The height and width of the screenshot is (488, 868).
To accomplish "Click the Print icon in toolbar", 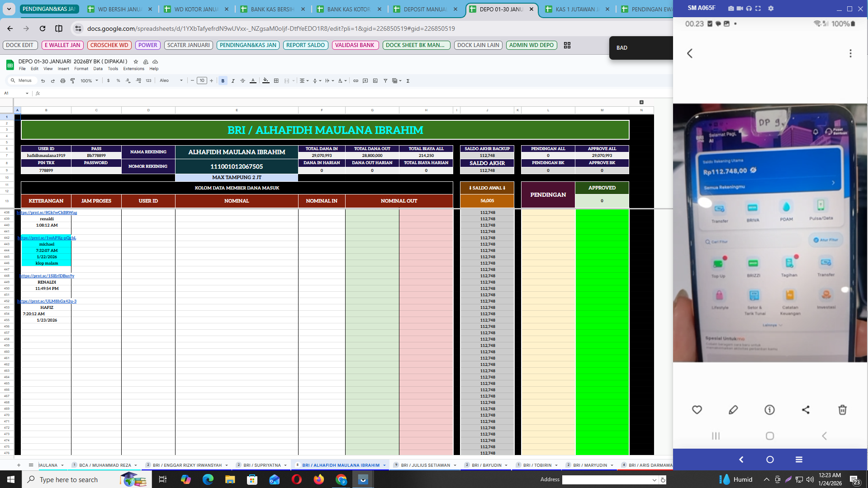I will pos(62,81).
